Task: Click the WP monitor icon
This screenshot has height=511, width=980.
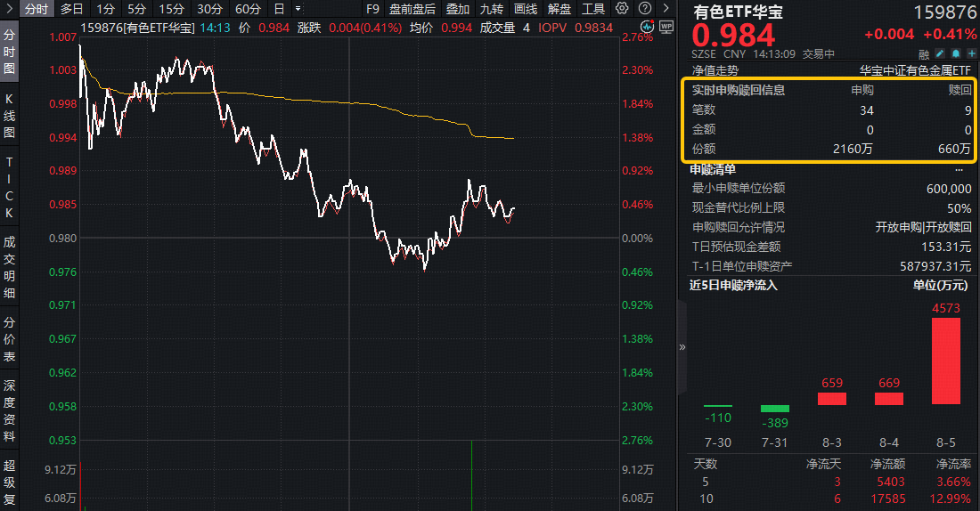Action: 666,26
